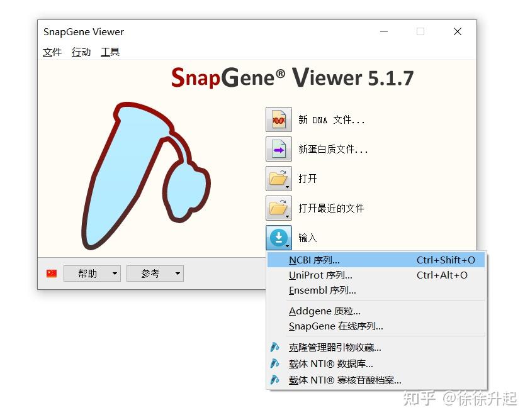Screen dimensions: 530x420
Task: Click the Chinese flag language icon
Action: (x=51, y=273)
